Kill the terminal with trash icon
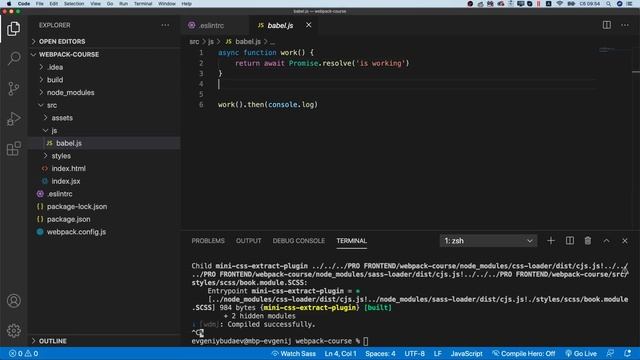 tap(588, 241)
